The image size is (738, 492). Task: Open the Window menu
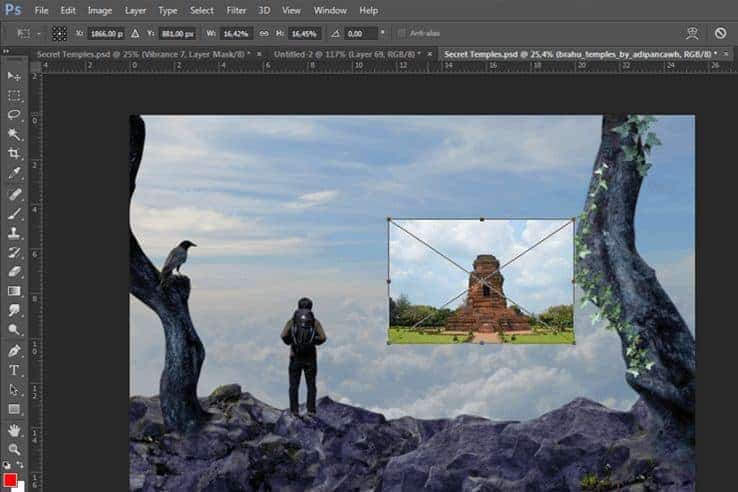click(330, 10)
